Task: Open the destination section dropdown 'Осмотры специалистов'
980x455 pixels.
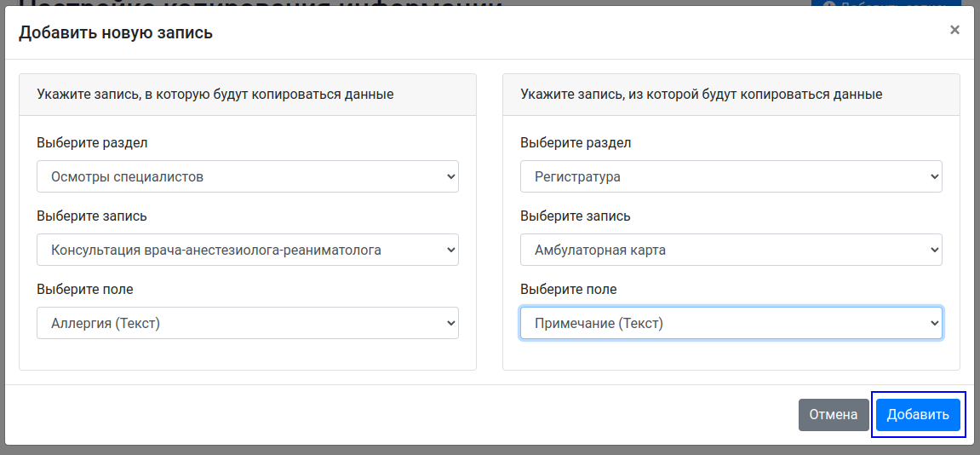Action: tap(248, 177)
